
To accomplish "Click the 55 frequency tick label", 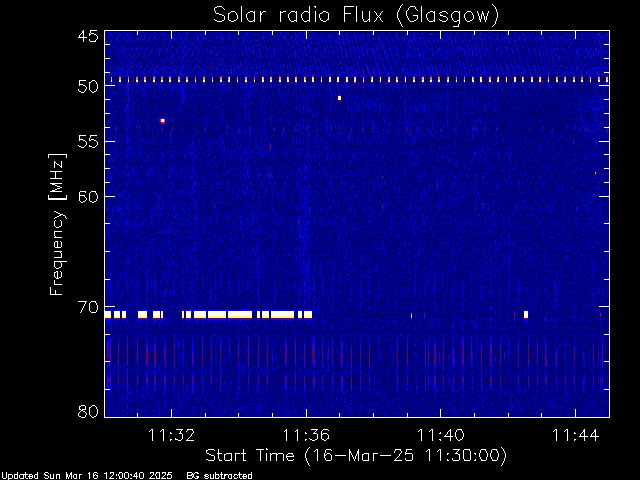I will (x=88, y=142).
